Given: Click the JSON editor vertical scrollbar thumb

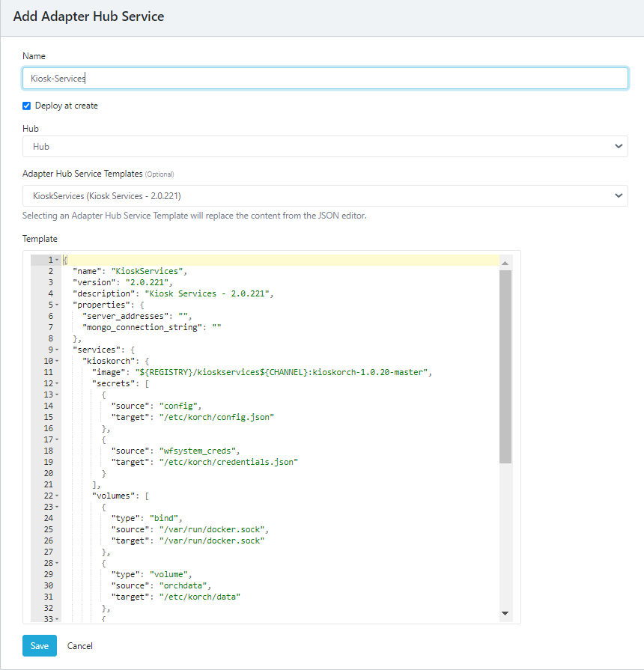Looking at the screenshot, I should pos(505,367).
